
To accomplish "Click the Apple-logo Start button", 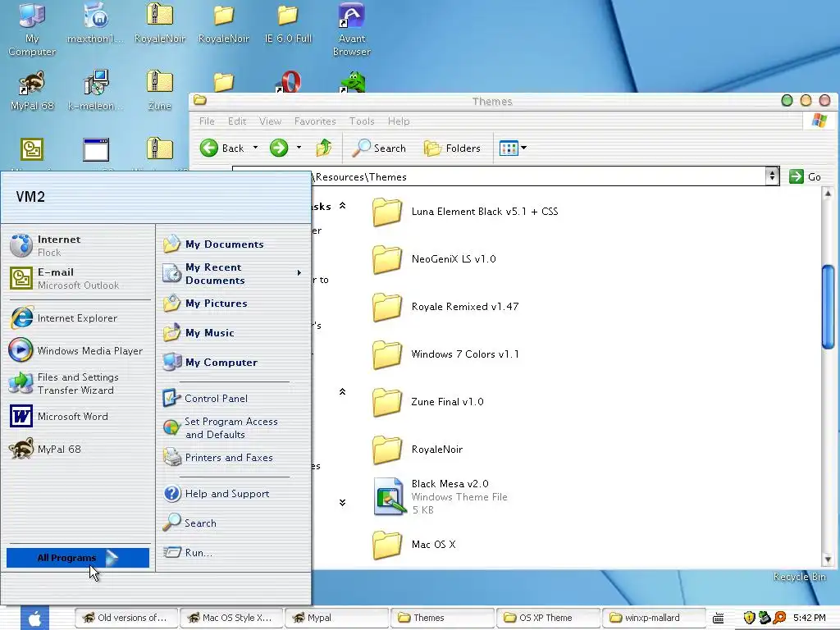I will 34,619.
